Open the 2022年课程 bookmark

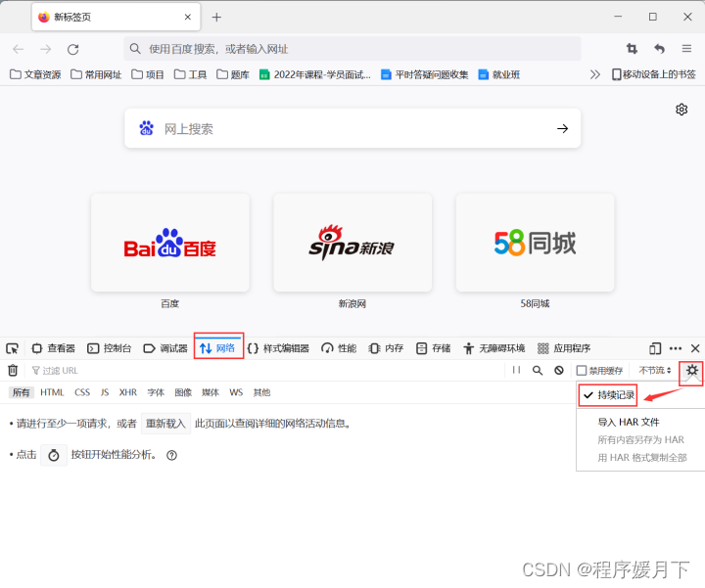pos(315,74)
